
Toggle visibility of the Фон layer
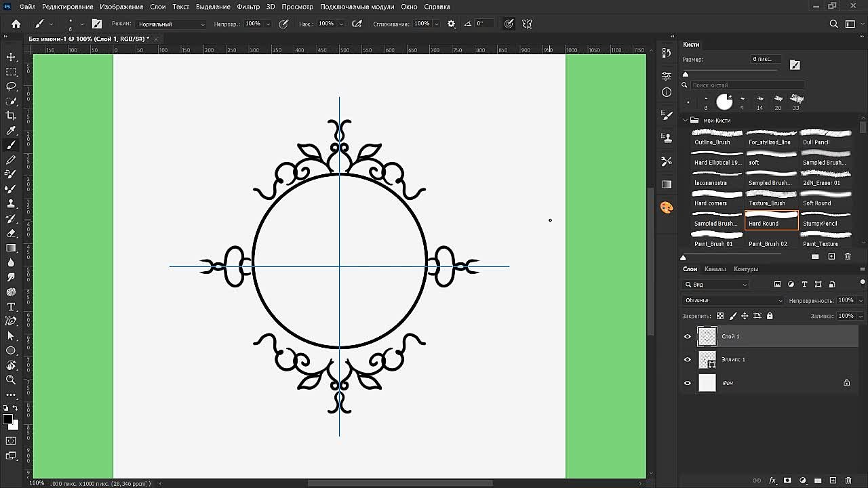[688, 383]
